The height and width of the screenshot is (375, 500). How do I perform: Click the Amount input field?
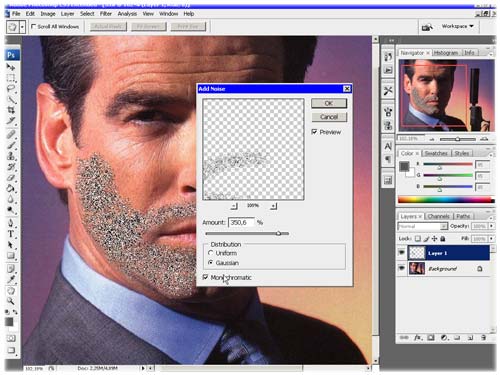tap(241, 222)
